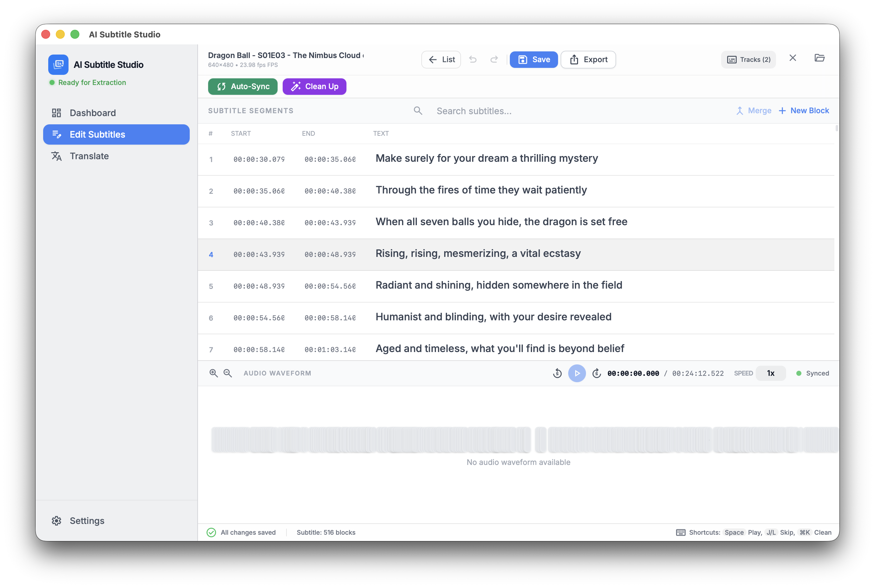Click the Auto-Sync button
This screenshot has height=588, width=875.
click(x=243, y=87)
